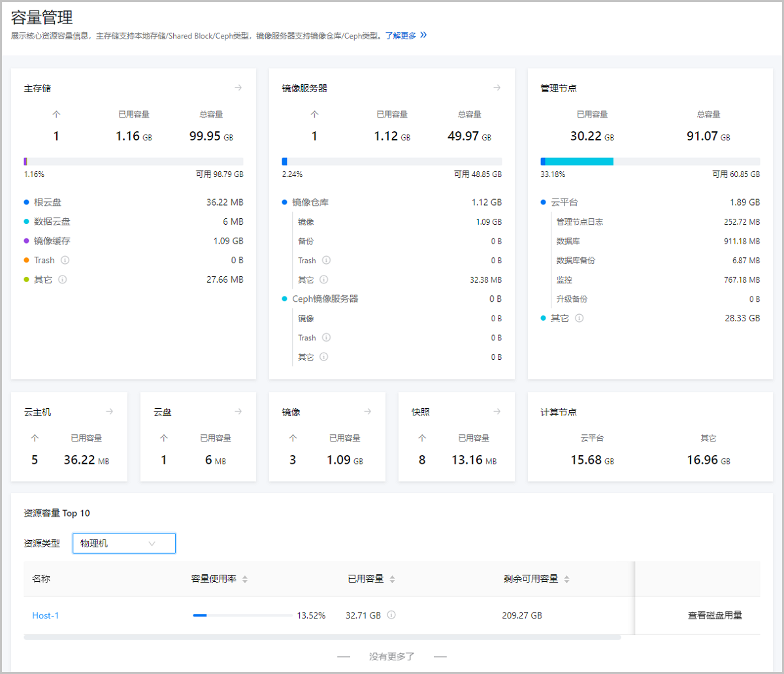Expand the 快照 card with its arrow

pyautogui.click(x=497, y=411)
